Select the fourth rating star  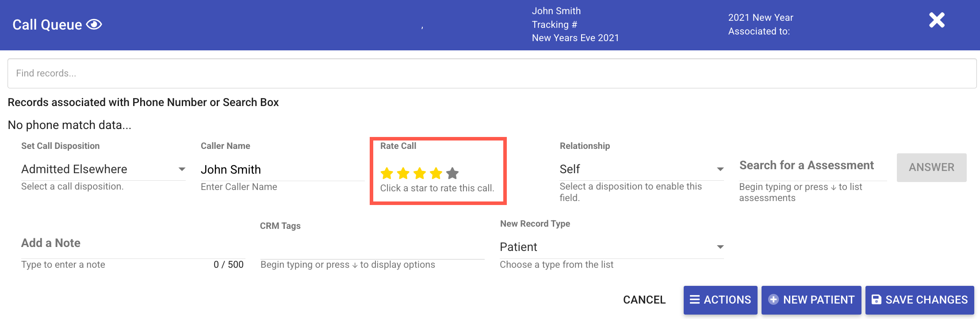click(436, 173)
